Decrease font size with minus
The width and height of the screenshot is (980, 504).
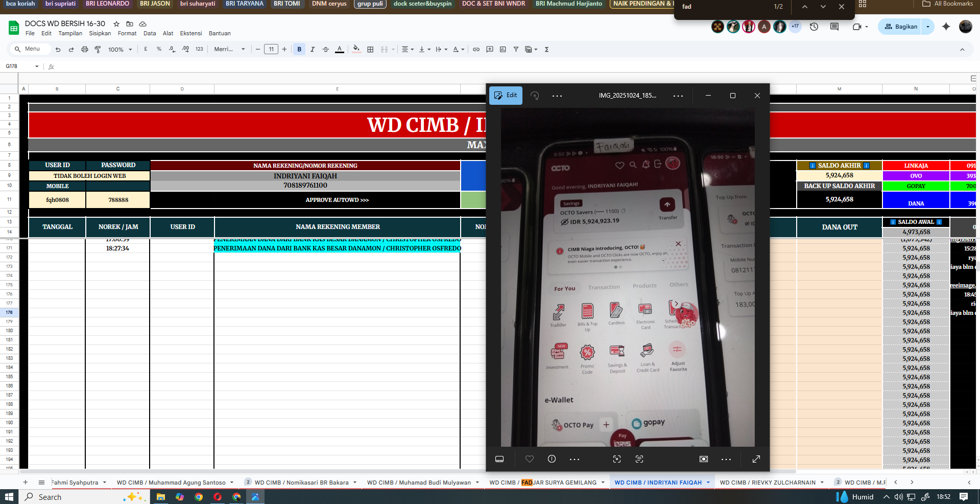pos(258,50)
